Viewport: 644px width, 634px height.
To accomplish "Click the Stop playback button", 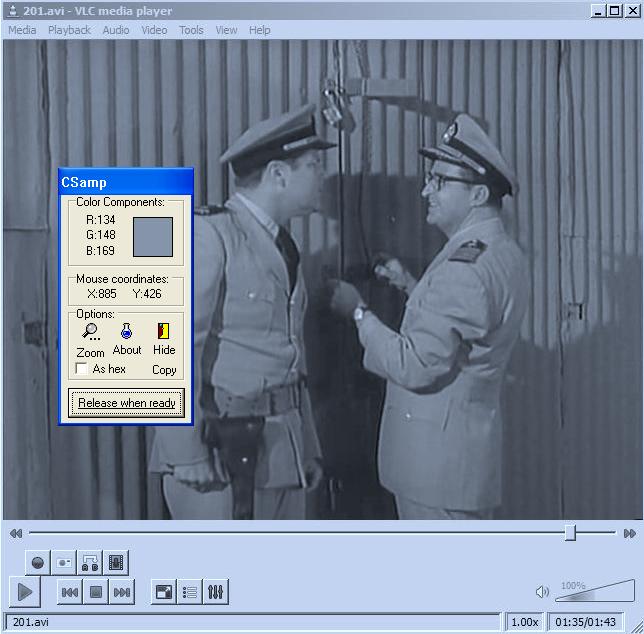I will point(96,592).
